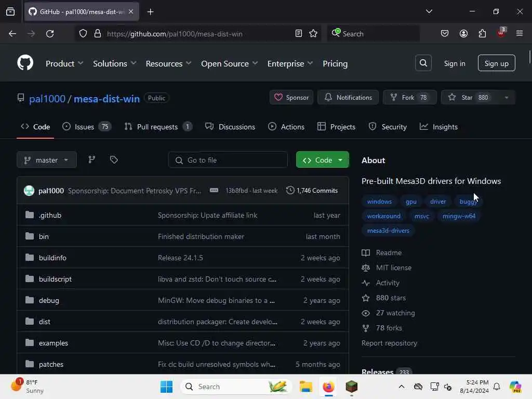This screenshot has height=399, width=532.
Task: Open the Readme link in About
Action: pos(389,253)
